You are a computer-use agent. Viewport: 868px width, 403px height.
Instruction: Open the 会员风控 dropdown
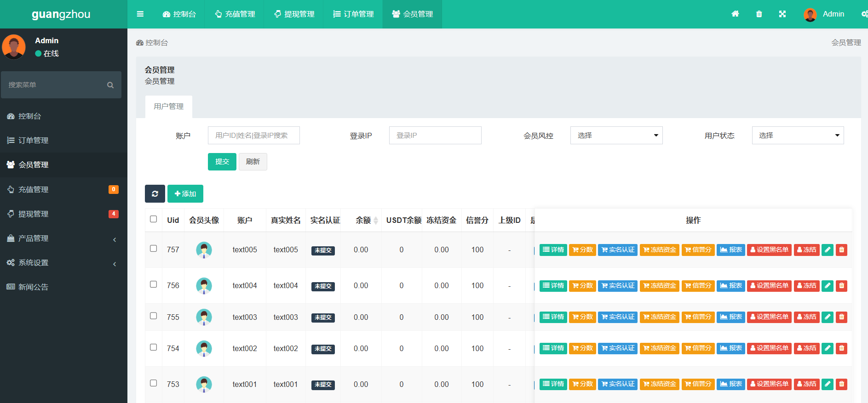click(x=616, y=136)
